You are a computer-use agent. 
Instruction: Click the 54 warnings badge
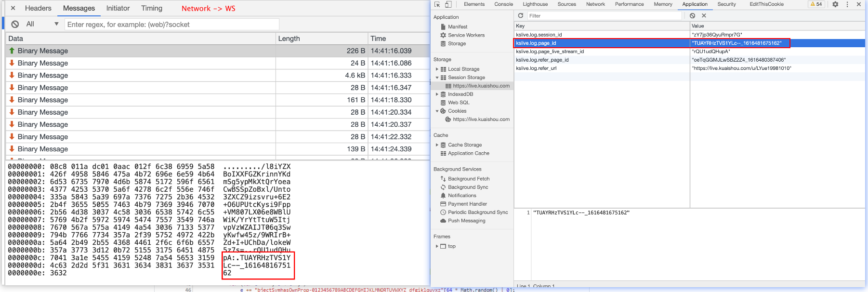[x=816, y=4]
